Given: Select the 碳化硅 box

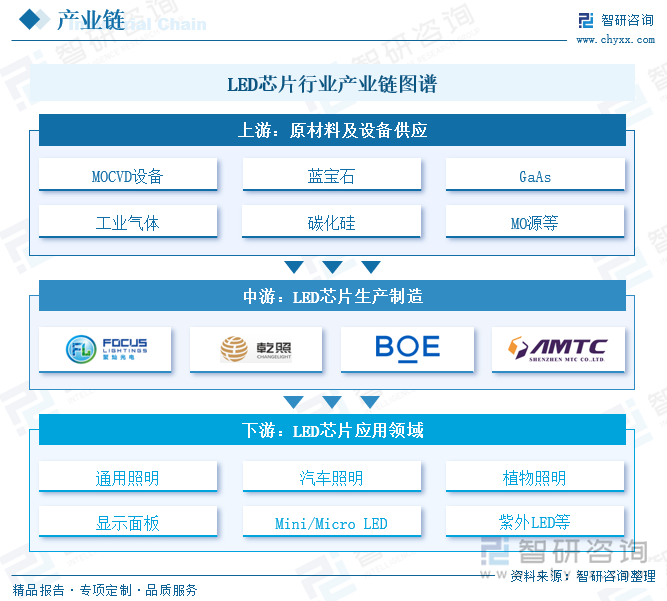Looking at the screenshot, I should (331, 222).
